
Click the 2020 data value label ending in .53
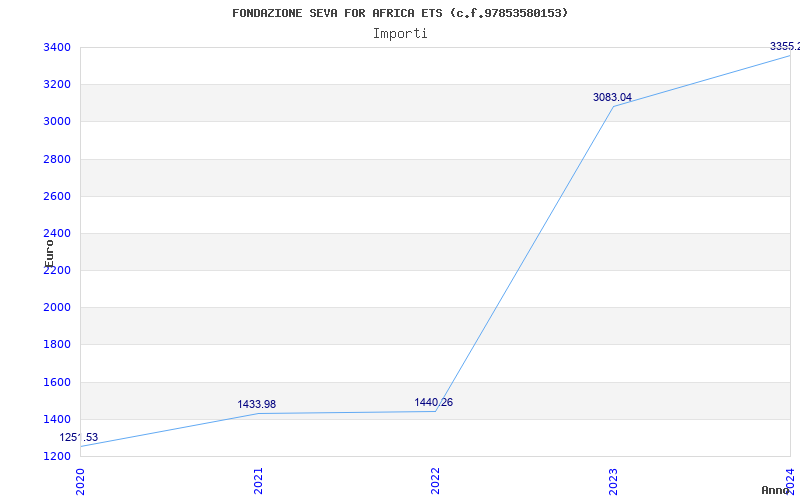79,437
